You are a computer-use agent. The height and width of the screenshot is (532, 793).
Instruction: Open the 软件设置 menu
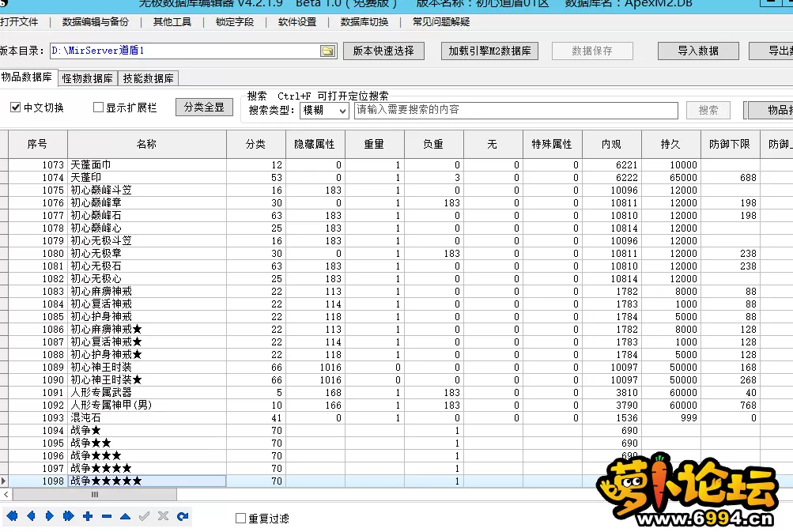[x=297, y=22]
